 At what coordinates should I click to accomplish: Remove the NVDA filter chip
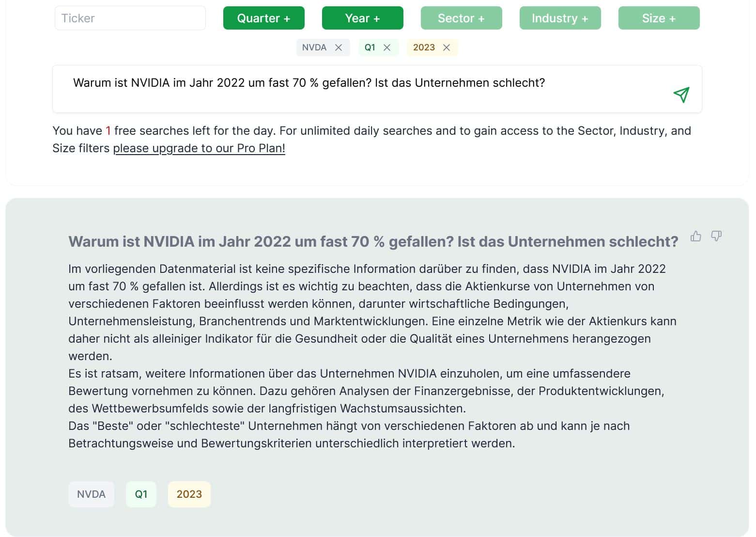click(x=339, y=47)
